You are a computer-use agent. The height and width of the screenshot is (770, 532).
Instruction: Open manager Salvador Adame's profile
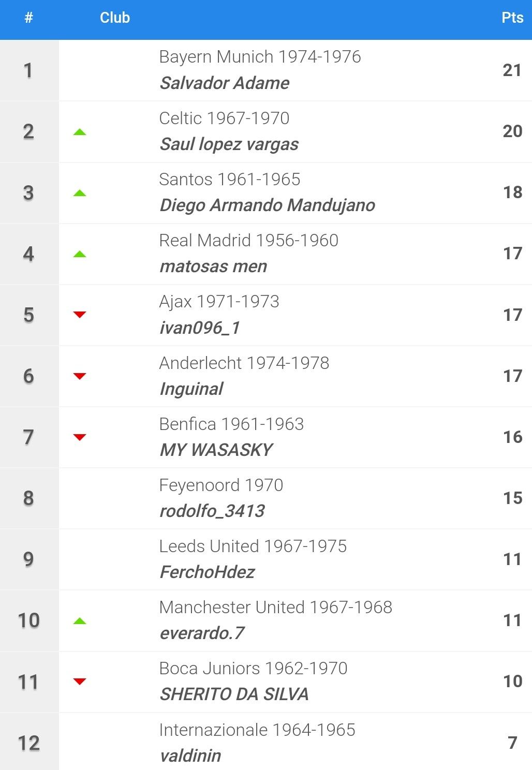coord(225,83)
